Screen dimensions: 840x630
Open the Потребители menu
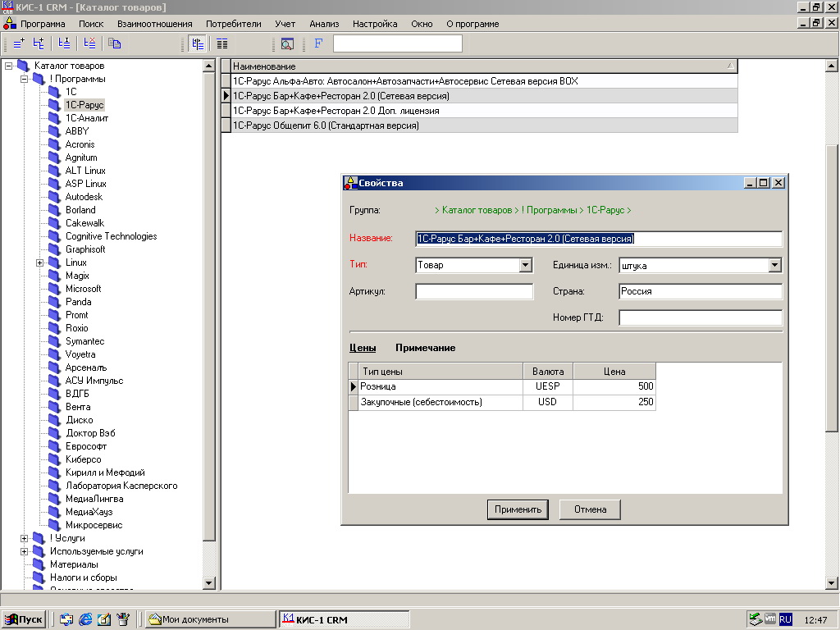click(x=234, y=24)
